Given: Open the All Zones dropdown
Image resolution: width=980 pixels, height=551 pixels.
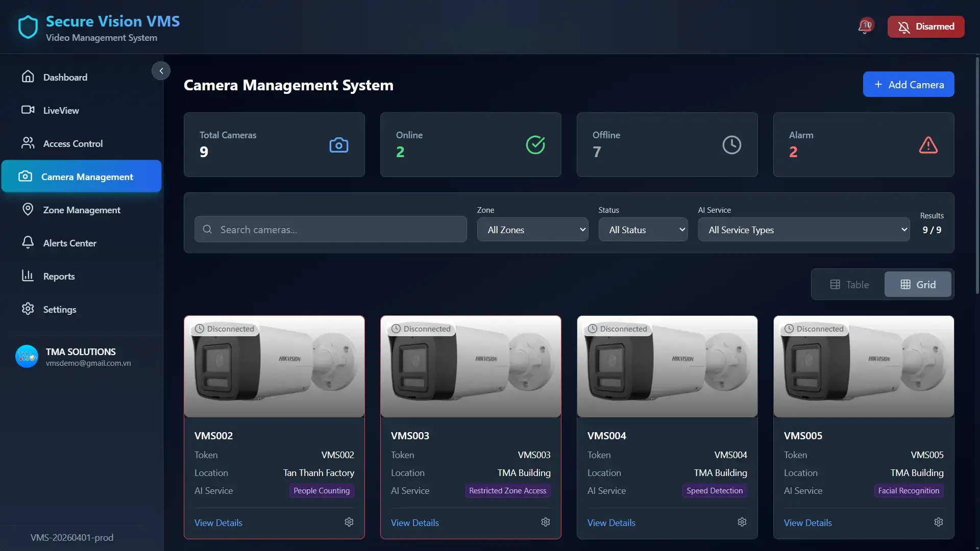Looking at the screenshot, I should [532, 230].
